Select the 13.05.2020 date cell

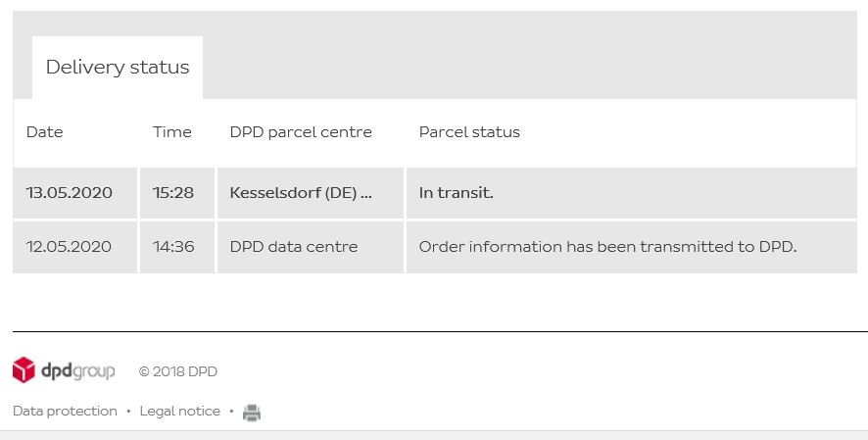[x=70, y=193]
